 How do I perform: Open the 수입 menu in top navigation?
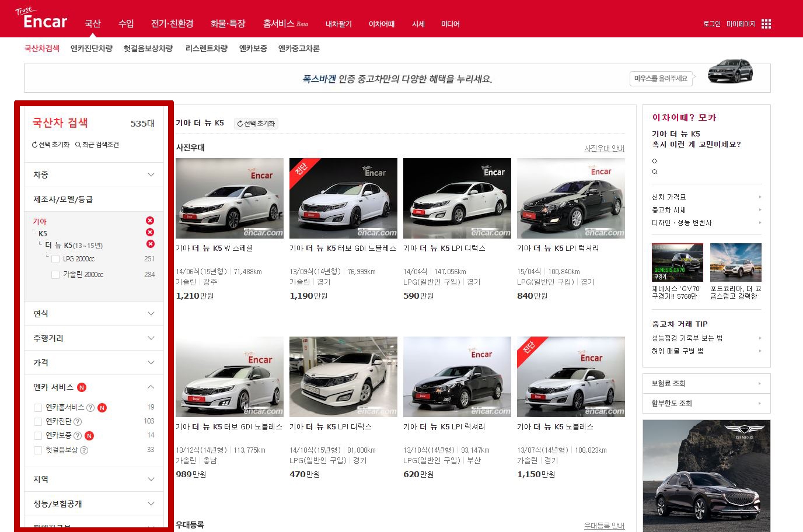click(x=126, y=23)
